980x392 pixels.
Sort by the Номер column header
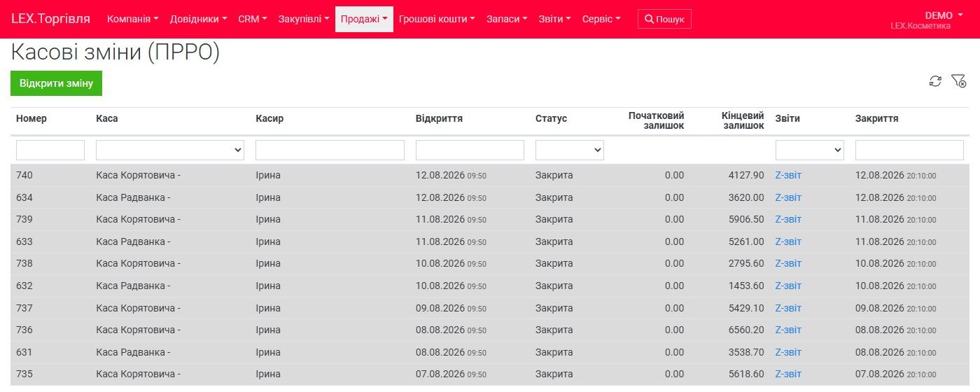pos(31,118)
